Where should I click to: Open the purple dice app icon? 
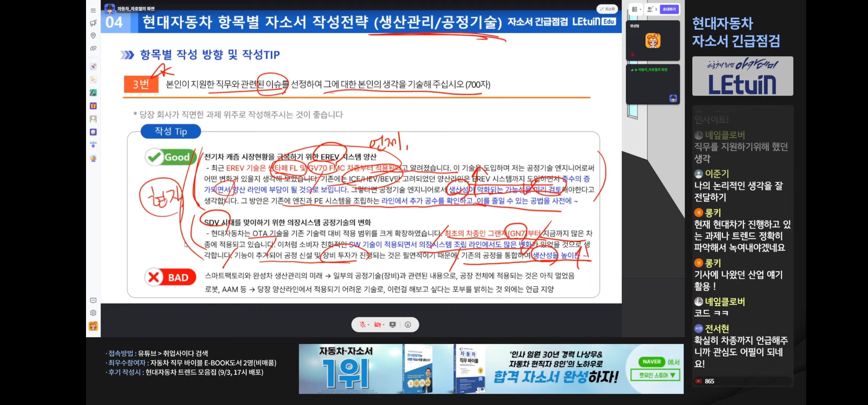[x=93, y=132]
